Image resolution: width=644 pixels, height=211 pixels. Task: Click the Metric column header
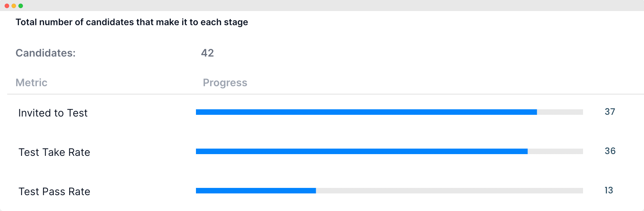tap(31, 82)
